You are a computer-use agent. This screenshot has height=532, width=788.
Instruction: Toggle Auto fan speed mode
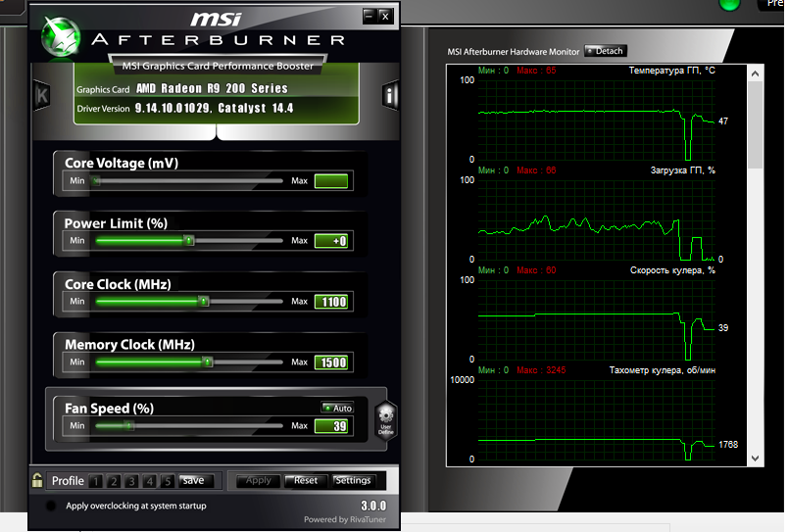337,408
